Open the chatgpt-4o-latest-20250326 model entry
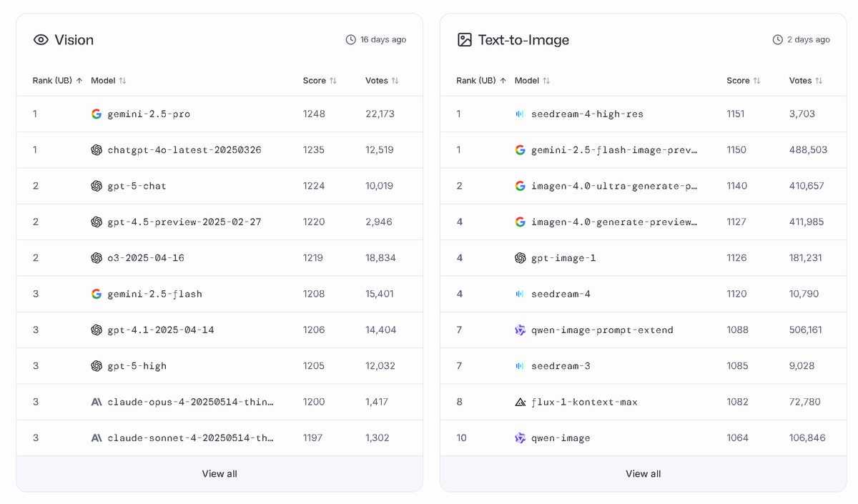Image resolution: width=858 pixels, height=504 pixels. pos(184,150)
